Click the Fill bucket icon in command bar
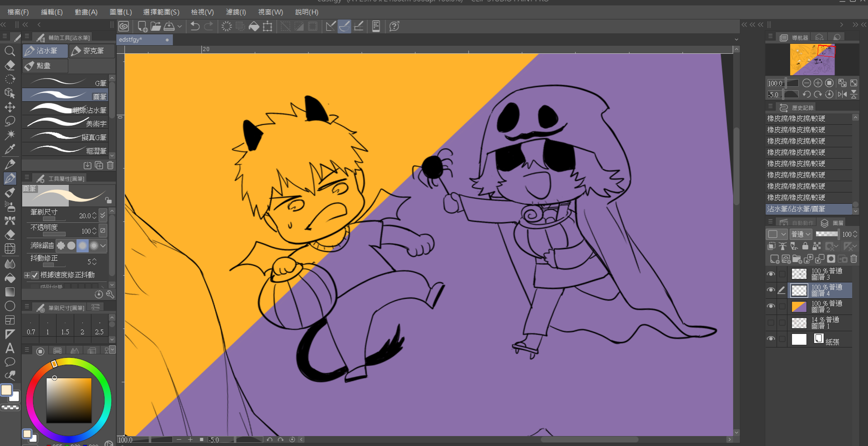This screenshot has height=446, width=868. pos(254,26)
